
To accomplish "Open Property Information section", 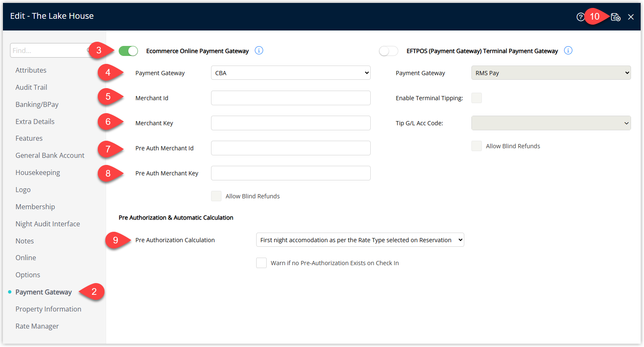I will coord(48,309).
